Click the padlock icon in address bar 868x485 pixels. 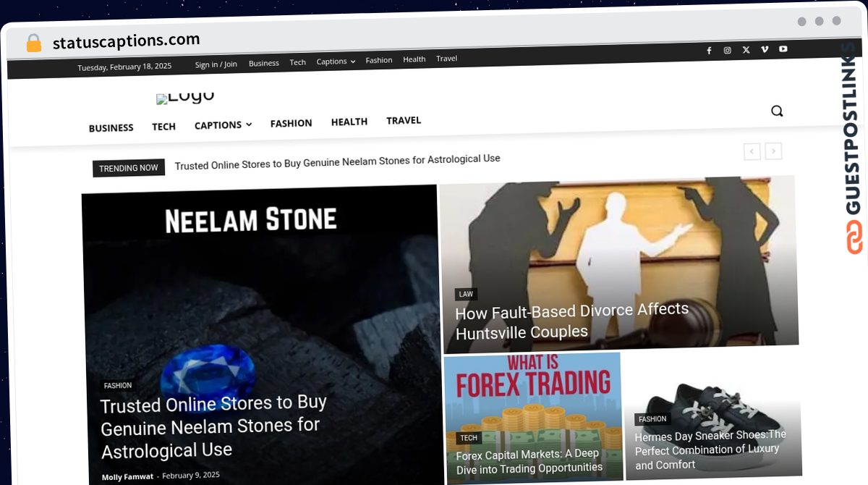pos(33,43)
